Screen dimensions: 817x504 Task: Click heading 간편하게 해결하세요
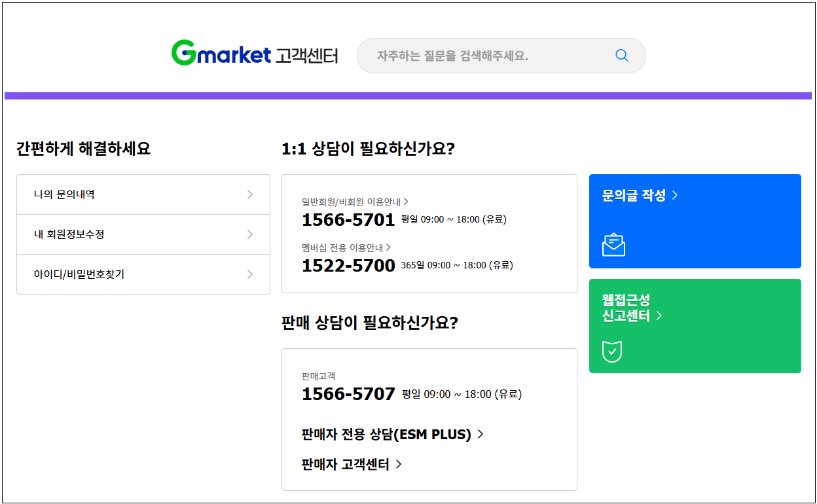pyautogui.click(x=83, y=149)
